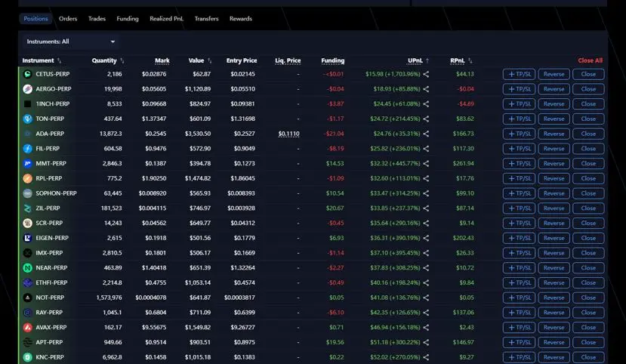Screen dimensions: 626x364
Task: Add TP/SL for ADA-PERP
Action: [519, 134]
